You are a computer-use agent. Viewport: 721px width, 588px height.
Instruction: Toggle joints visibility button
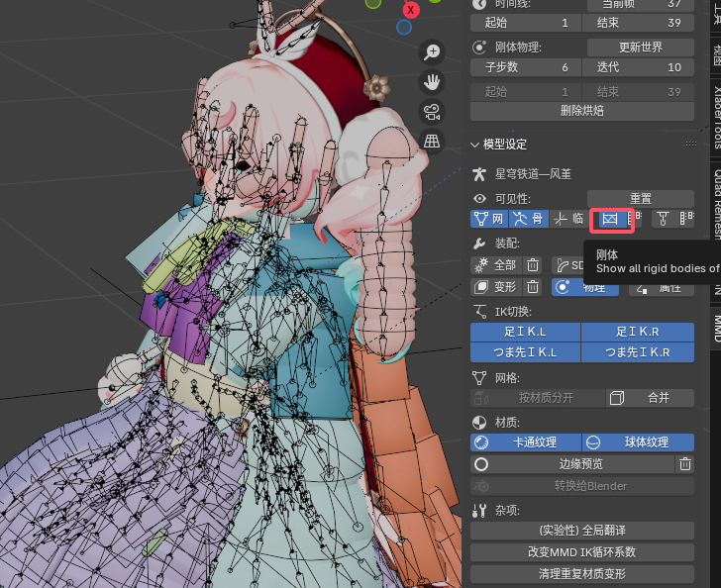[663, 219]
